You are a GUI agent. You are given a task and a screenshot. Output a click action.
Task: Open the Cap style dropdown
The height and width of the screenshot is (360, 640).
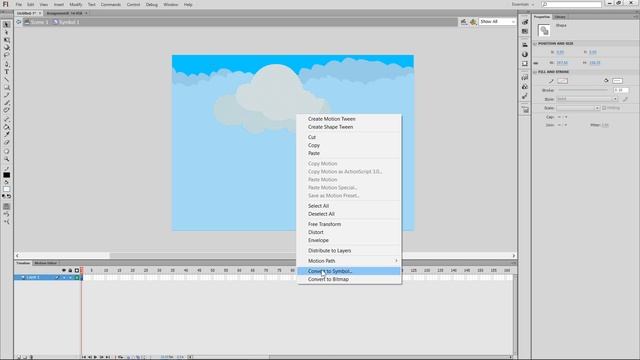562,117
